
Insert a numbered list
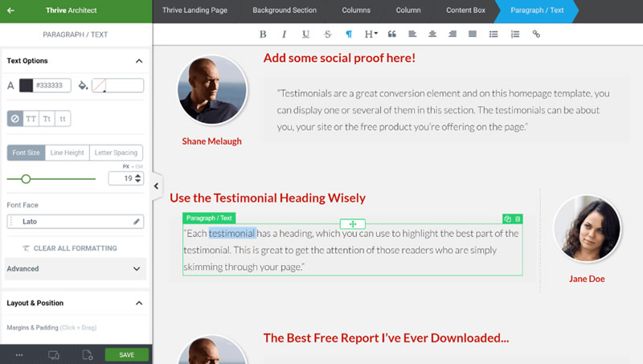[x=515, y=34]
